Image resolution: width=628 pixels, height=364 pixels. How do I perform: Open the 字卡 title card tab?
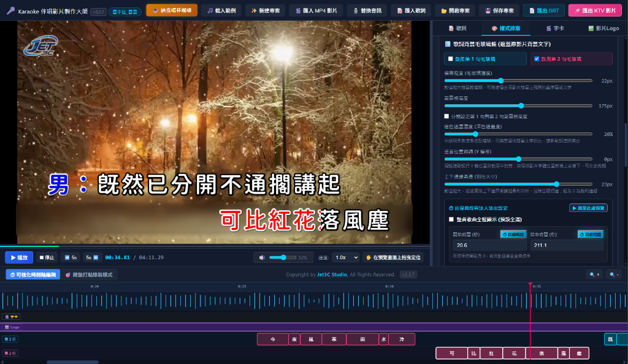(x=554, y=28)
